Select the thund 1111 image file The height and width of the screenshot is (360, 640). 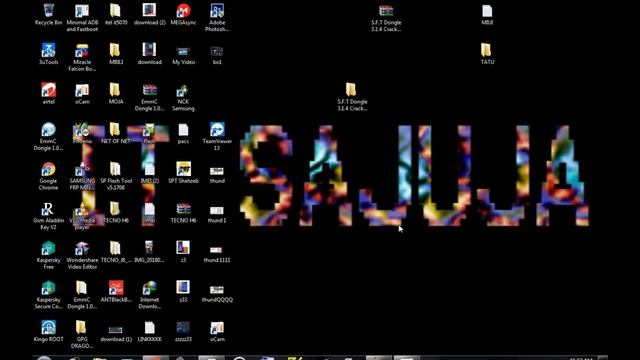217,250
